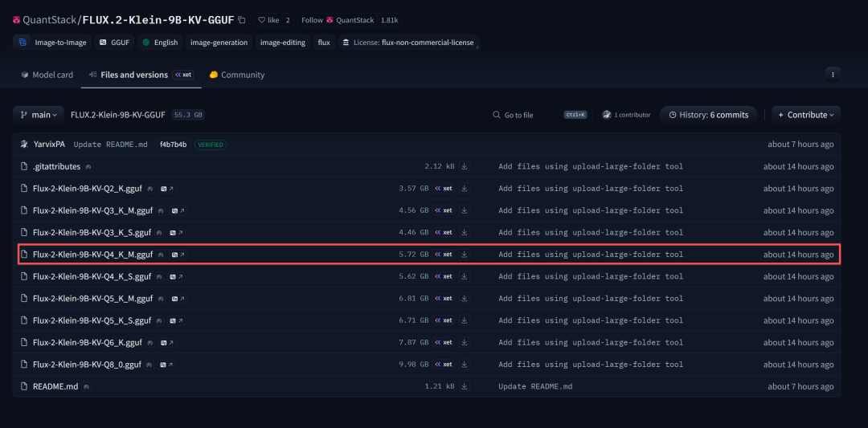Open the 1 contributor list
Screen dimensions: 868x428
tap(626, 115)
